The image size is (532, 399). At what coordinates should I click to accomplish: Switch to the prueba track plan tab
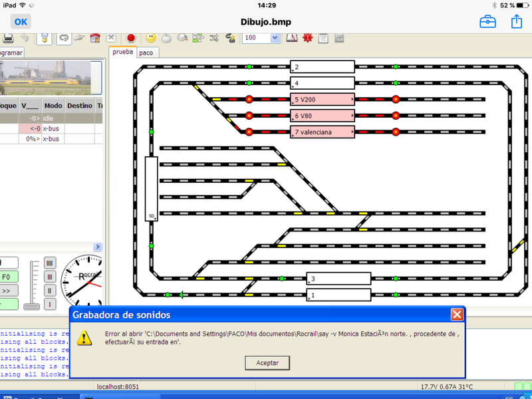click(122, 52)
